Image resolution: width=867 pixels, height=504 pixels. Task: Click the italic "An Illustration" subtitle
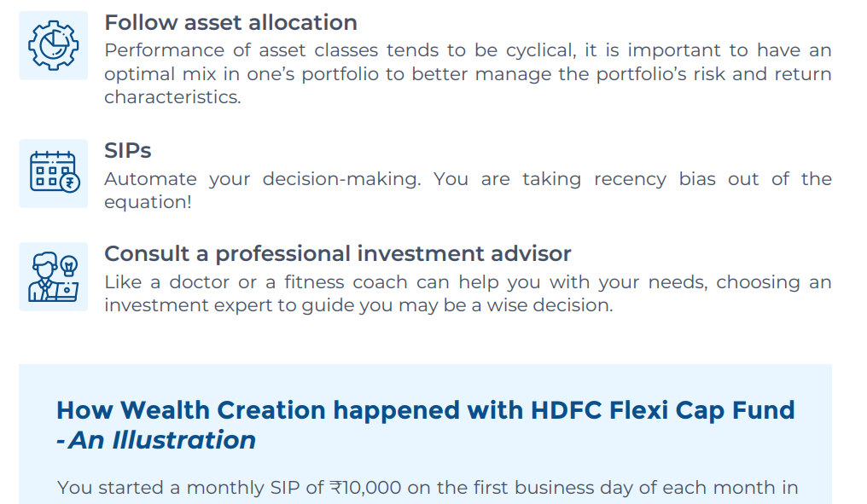[x=162, y=440]
